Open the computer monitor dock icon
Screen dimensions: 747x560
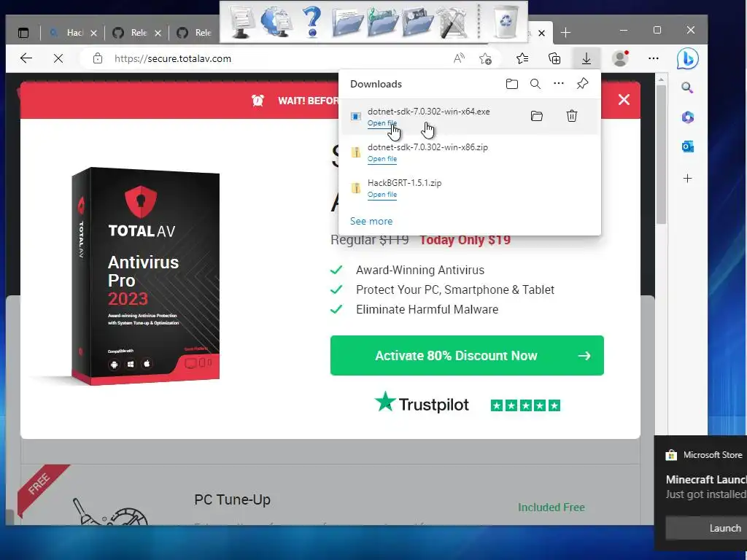tap(242, 21)
